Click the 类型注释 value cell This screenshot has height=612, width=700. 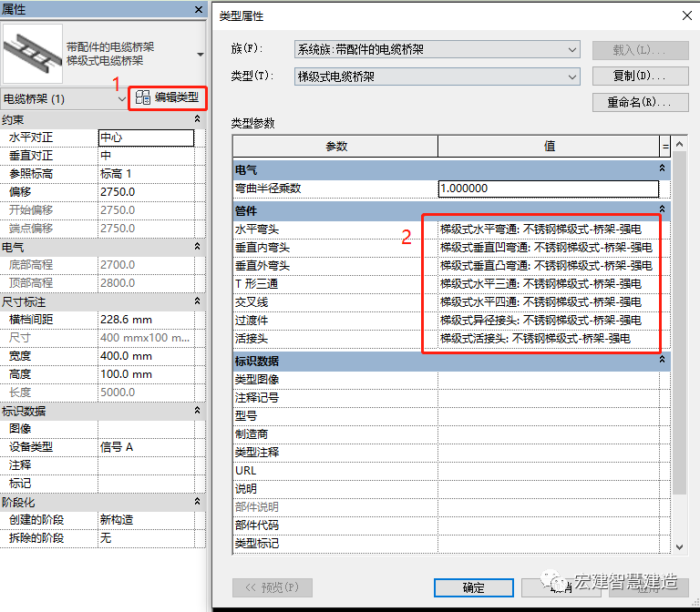549,453
